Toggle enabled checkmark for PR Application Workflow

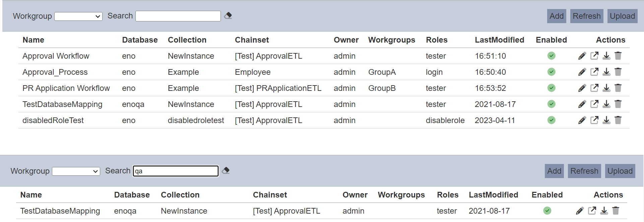(552, 88)
